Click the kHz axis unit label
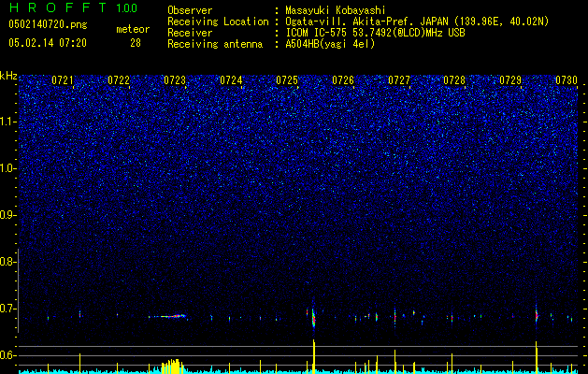Screen dimensions: 588x374 click(8, 76)
